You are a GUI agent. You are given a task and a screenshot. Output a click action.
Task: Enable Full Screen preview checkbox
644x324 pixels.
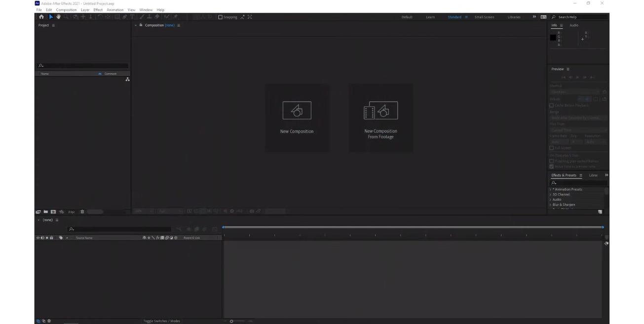pos(552,148)
